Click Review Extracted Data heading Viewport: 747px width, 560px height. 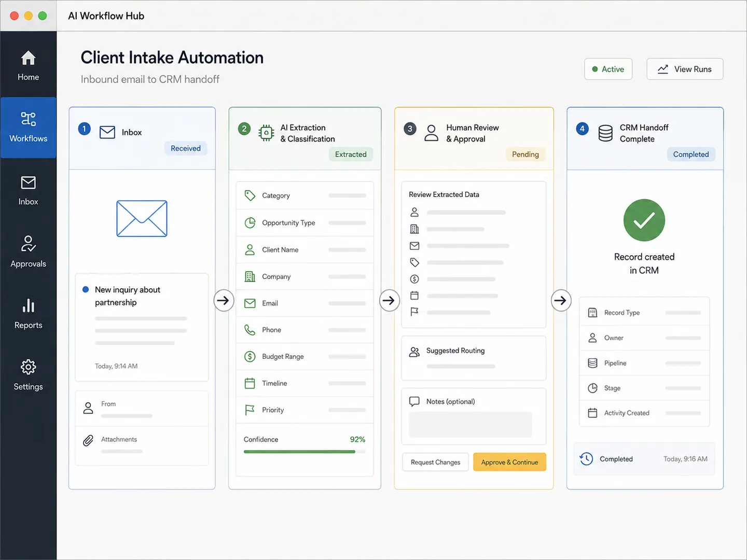pyautogui.click(x=444, y=194)
